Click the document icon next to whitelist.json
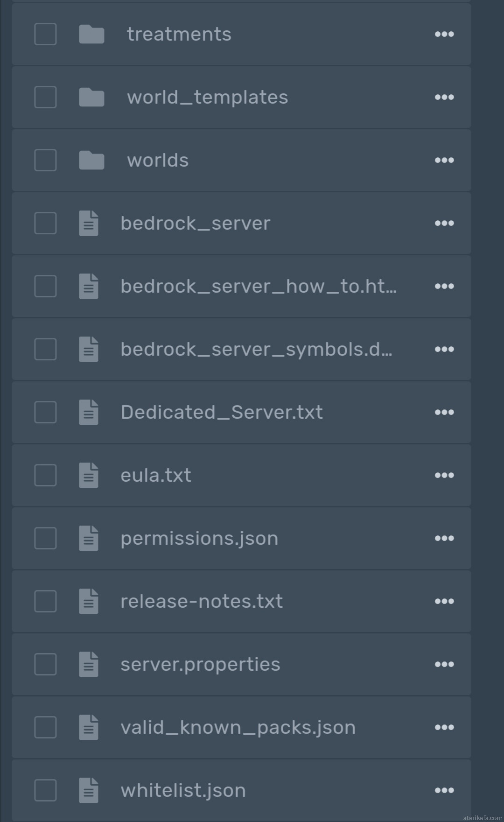Viewport: 504px width, 822px height. coord(89,790)
